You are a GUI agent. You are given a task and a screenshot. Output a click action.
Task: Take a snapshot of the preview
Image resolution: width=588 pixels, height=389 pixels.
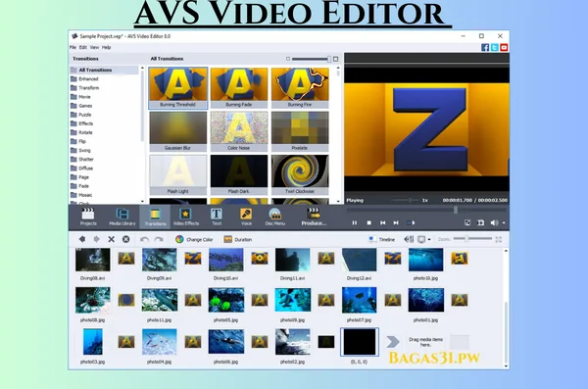[480, 222]
